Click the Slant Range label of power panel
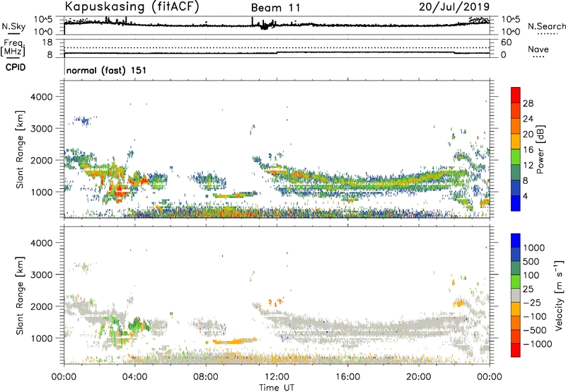This screenshot has height=392, width=566. tap(20, 149)
